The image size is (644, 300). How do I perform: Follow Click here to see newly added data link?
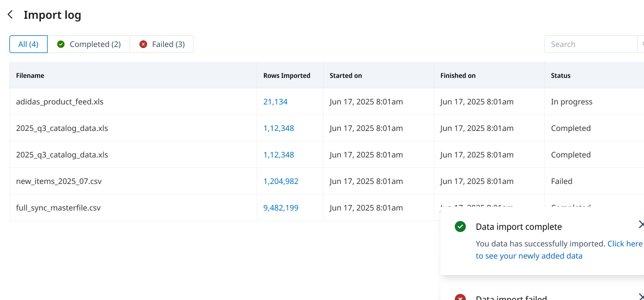(x=559, y=250)
